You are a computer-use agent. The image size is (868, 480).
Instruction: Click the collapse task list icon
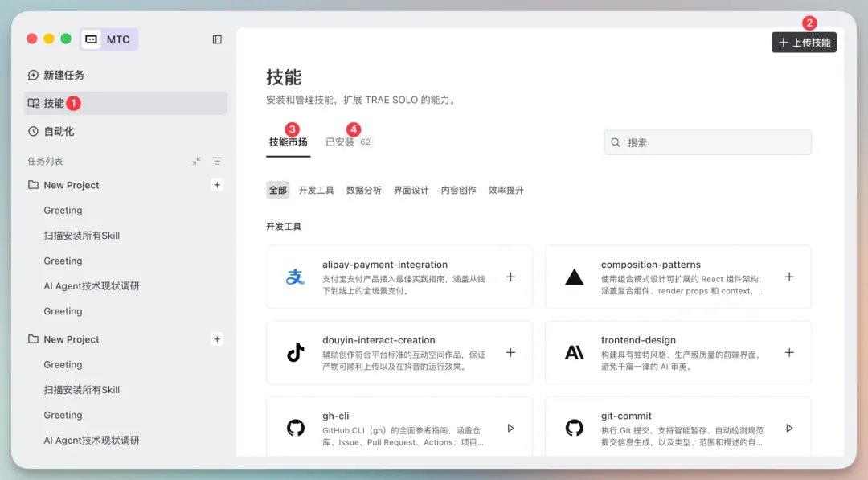coord(197,161)
